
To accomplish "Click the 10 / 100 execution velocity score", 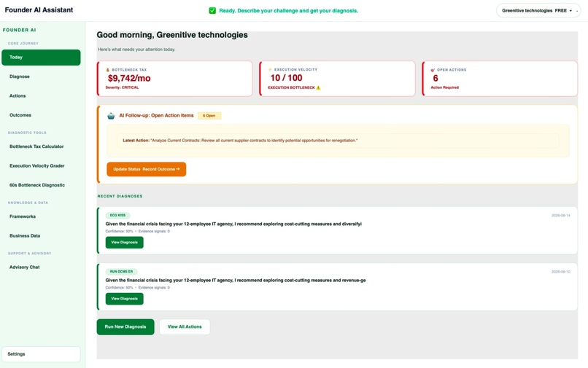I will click(286, 78).
